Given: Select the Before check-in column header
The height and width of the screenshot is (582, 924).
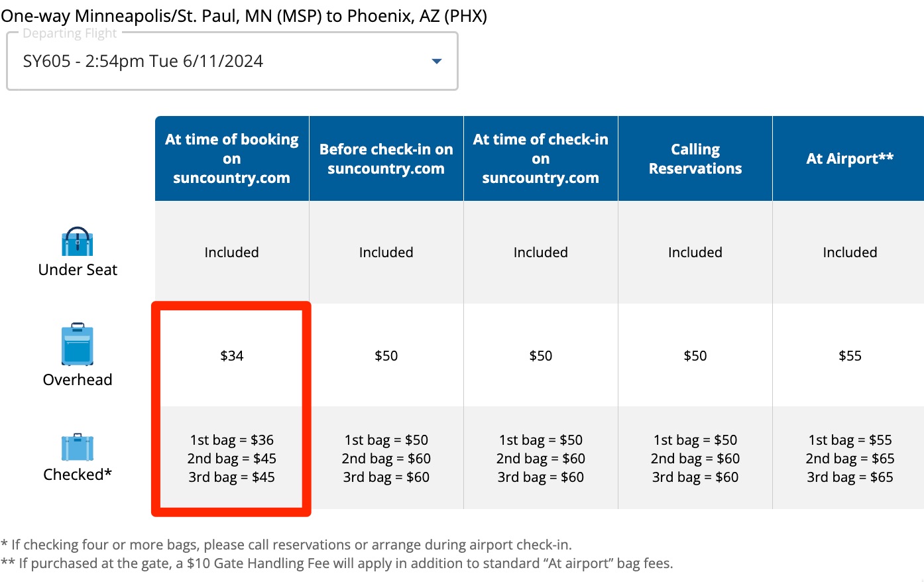Looking at the screenshot, I should coord(386,158).
